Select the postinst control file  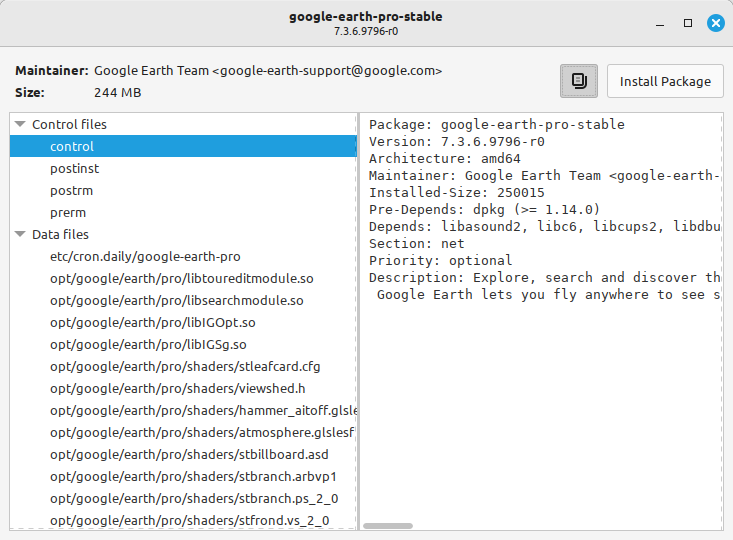[x=183, y=168]
